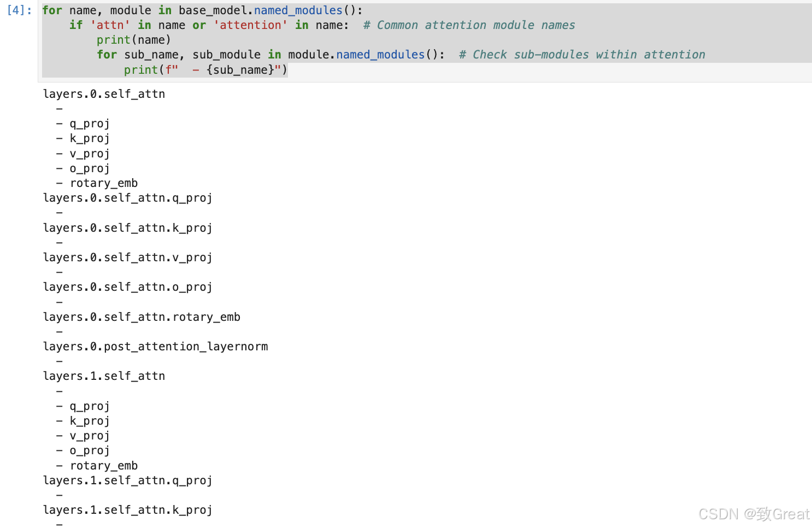Click the 'attn' string literal in code
The height and width of the screenshot is (528, 812).
pos(110,25)
